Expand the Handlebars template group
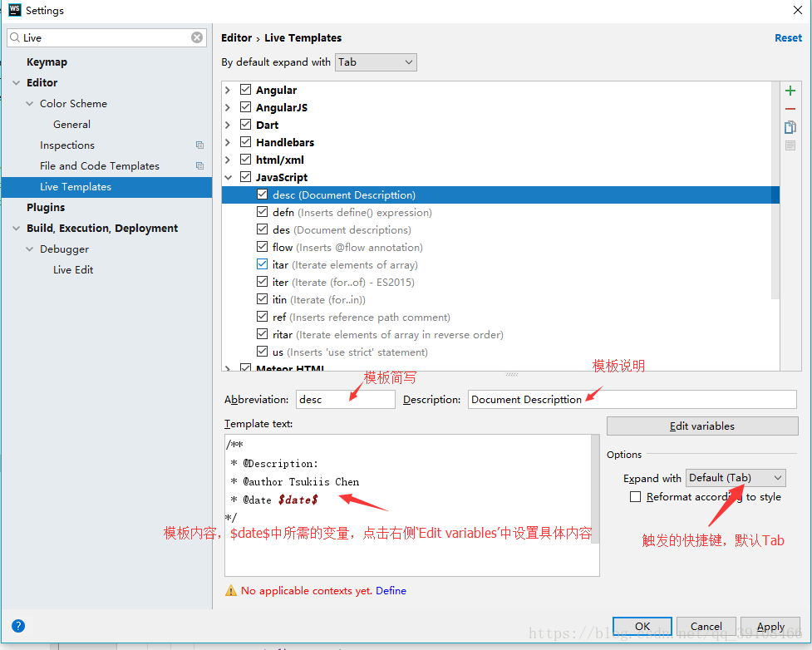The width and height of the screenshot is (812, 650). point(228,142)
